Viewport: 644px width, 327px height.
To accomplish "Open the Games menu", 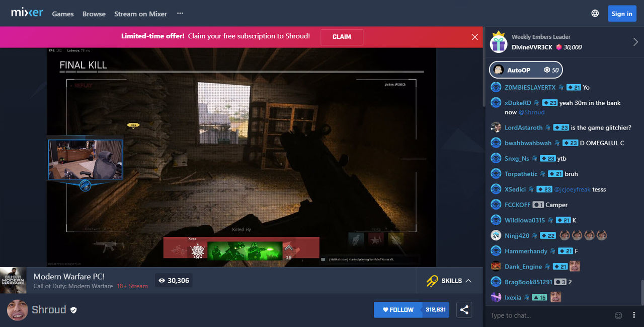I will point(63,14).
